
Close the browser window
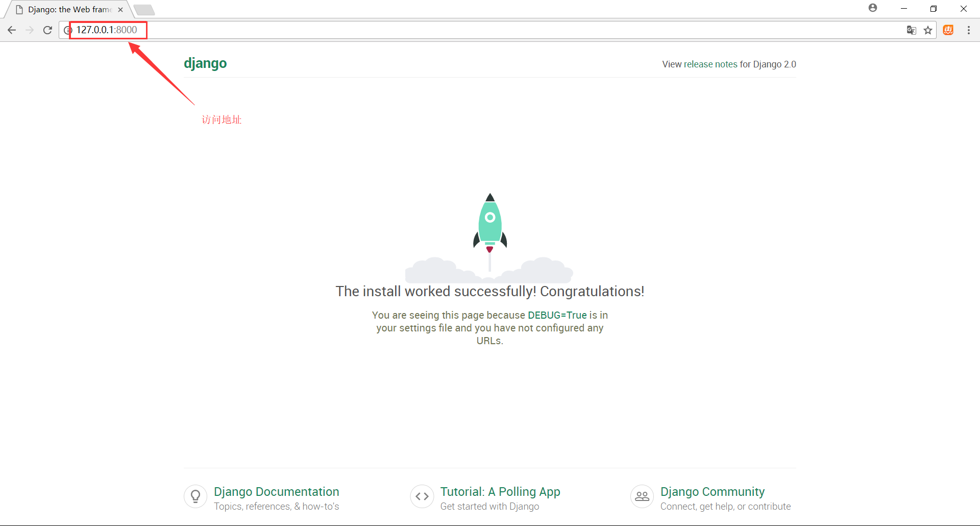964,9
